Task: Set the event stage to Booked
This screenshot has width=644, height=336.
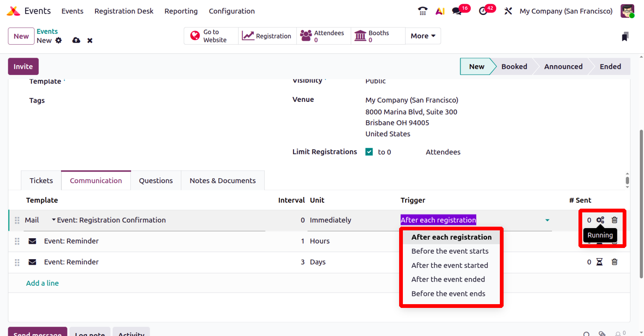Action: [x=514, y=66]
